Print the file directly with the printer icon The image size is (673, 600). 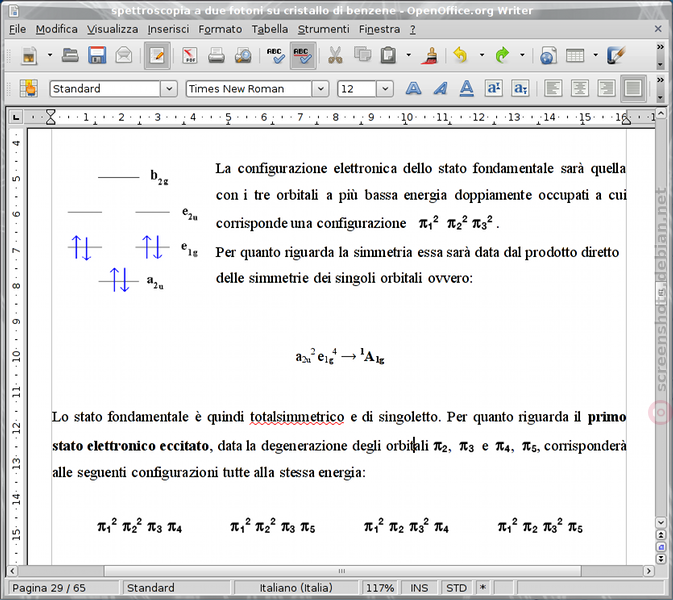(x=216, y=55)
